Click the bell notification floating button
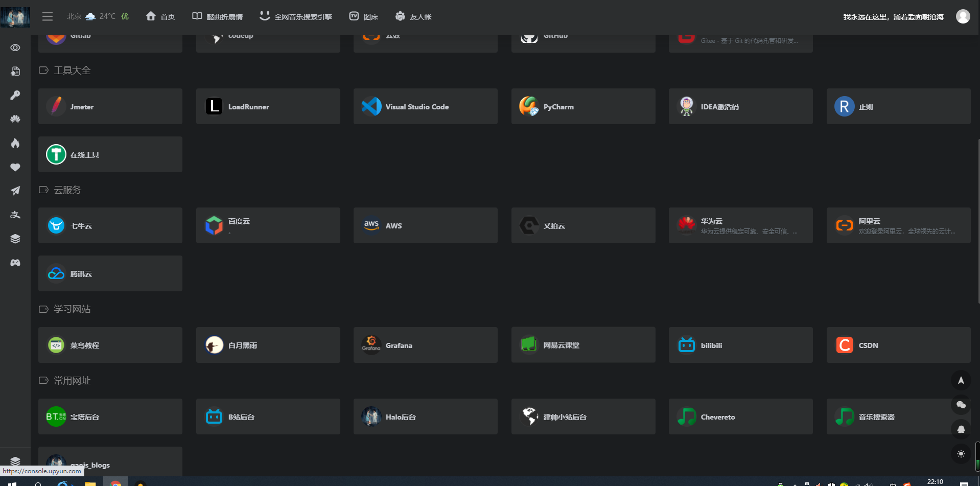Image resolution: width=980 pixels, height=486 pixels. 961,429
